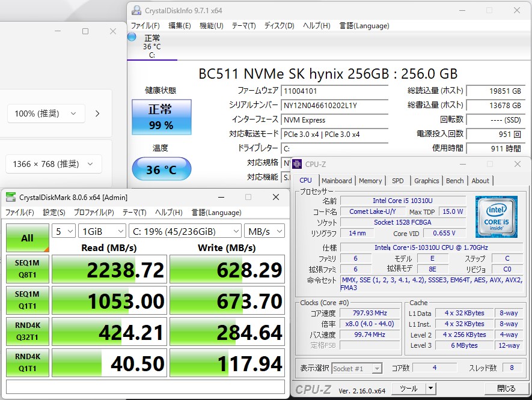This screenshot has height=400, width=532.
Task: Expand the C: 19% drive selection dropdown
Action: click(184, 231)
